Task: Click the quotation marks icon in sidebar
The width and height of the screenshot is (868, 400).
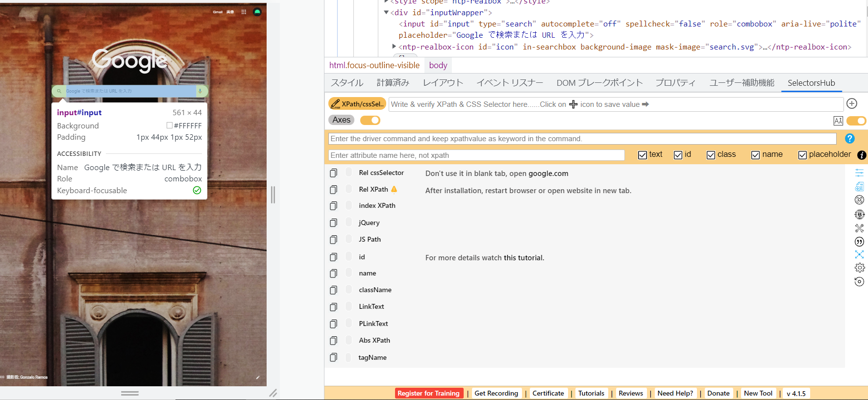Action: [x=859, y=242]
